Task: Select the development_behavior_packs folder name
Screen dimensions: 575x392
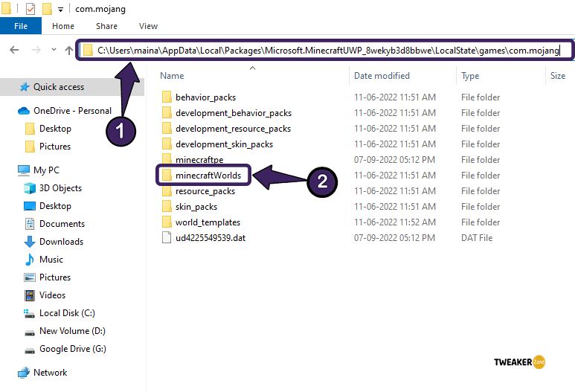Action: [x=234, y=113]
